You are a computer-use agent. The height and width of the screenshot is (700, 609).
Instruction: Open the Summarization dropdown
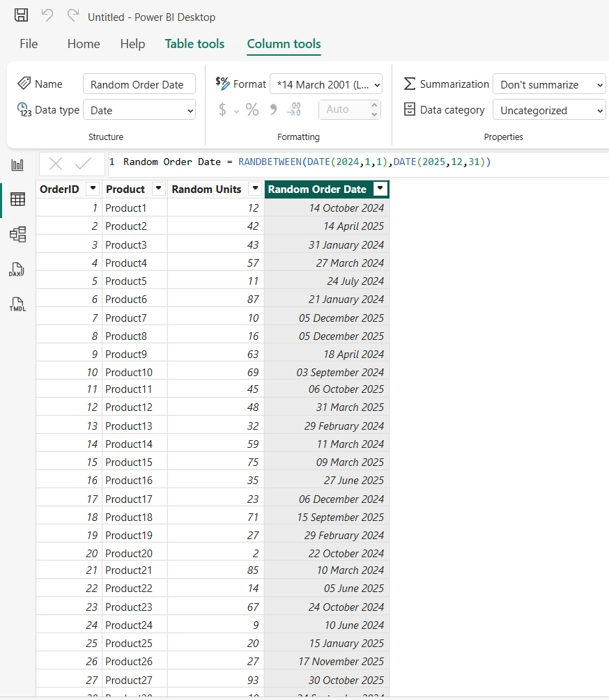click(550, 84)
